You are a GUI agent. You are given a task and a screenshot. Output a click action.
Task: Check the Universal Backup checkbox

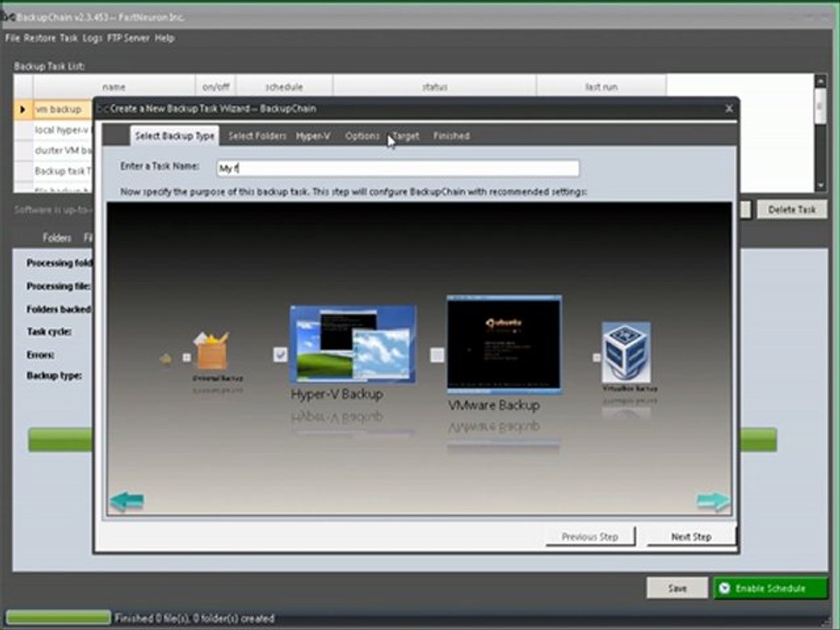tap(186, 357)
